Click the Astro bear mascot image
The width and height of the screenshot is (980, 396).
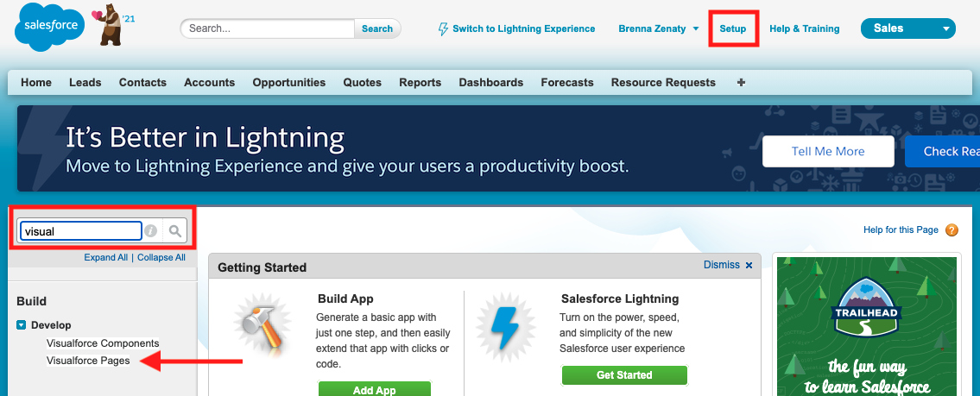[x=110, y=27]
